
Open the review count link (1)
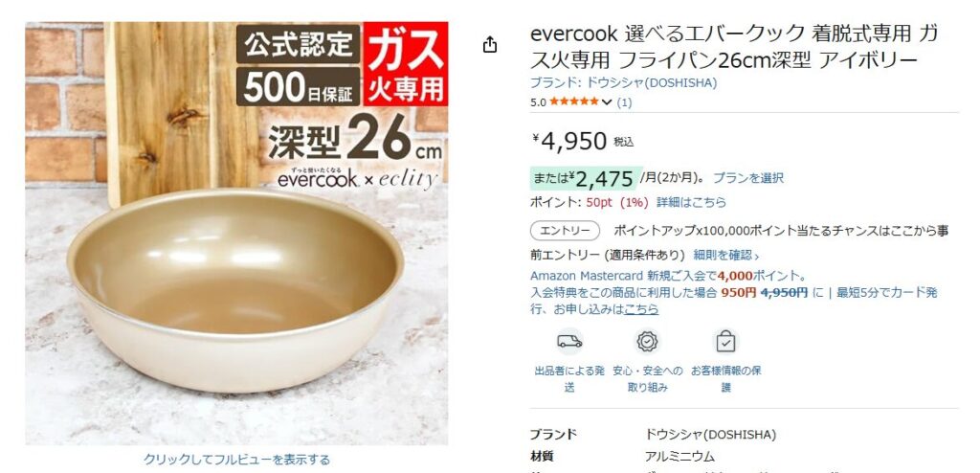[624, 102]
